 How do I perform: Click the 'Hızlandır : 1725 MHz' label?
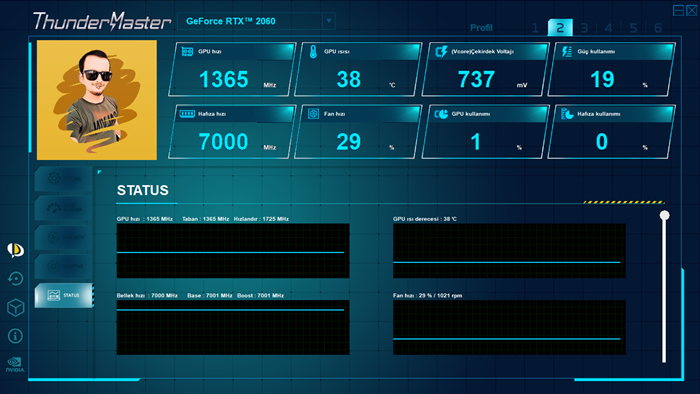click(261, 219)
